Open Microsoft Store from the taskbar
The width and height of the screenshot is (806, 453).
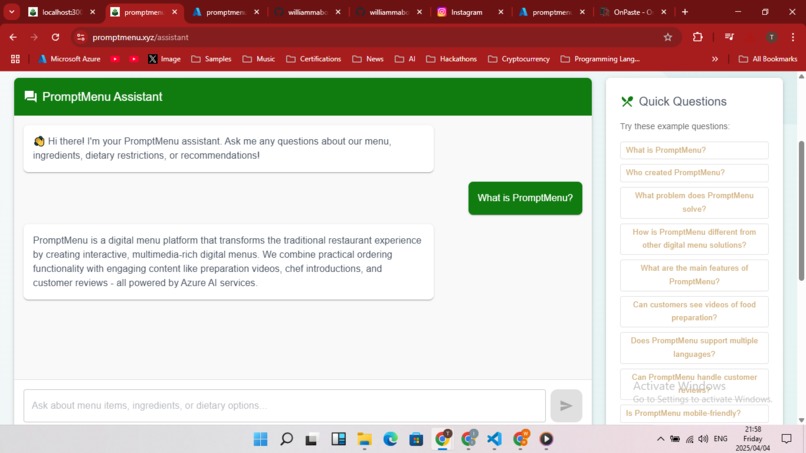tap(416, 439)
